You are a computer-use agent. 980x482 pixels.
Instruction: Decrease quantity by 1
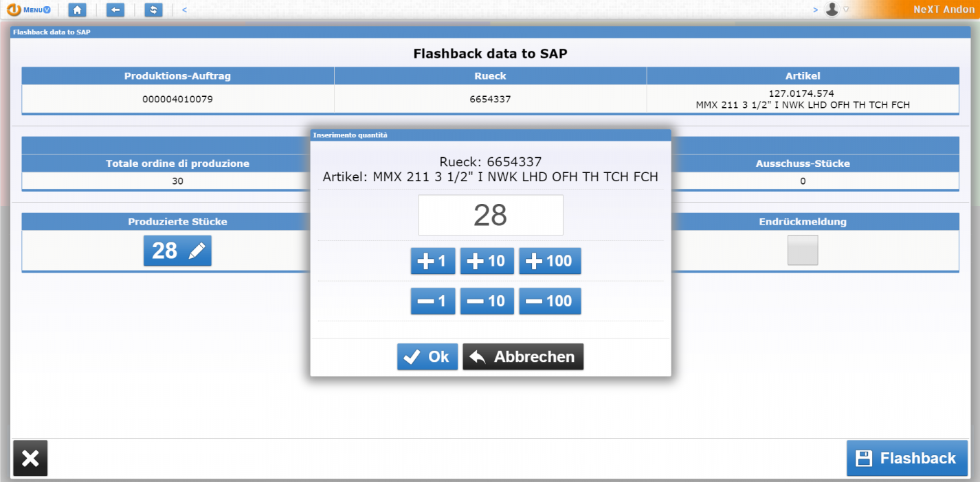point(433,301)
